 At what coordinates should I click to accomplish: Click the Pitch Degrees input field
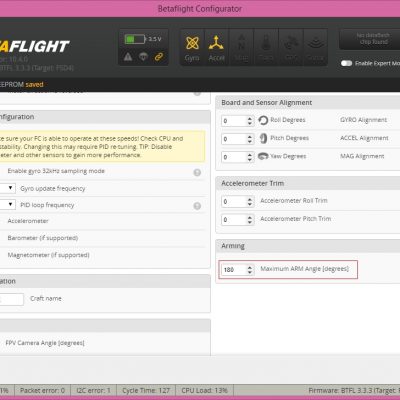[237, 139]
